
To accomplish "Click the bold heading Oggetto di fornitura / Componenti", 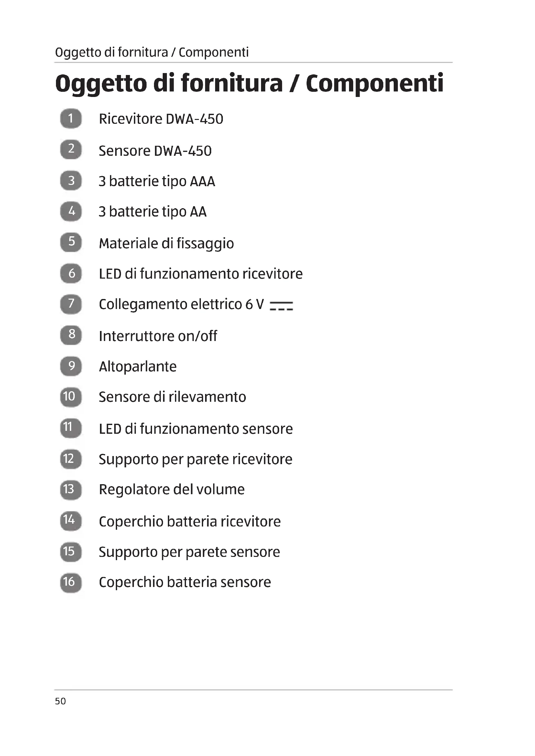I will (249, 83).
